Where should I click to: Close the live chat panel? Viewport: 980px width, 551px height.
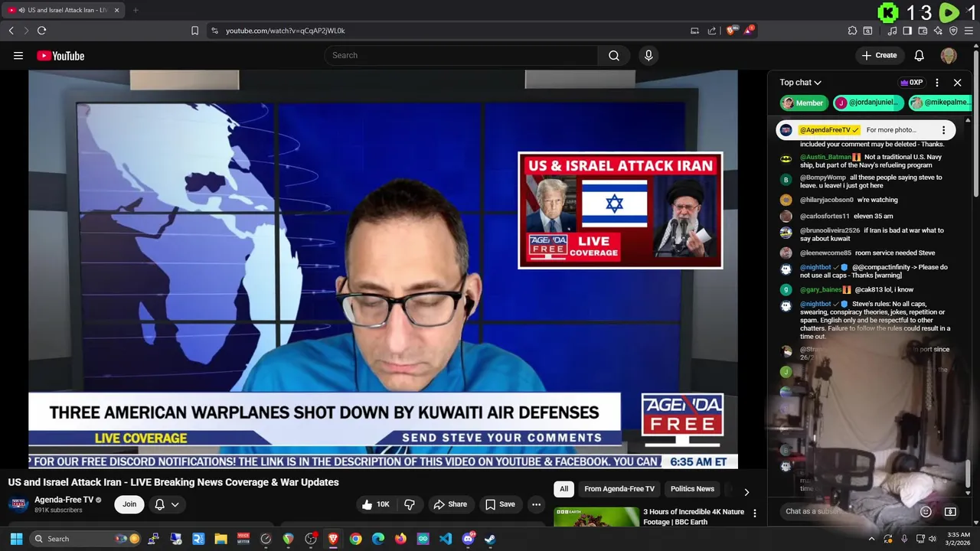[957, 83]
